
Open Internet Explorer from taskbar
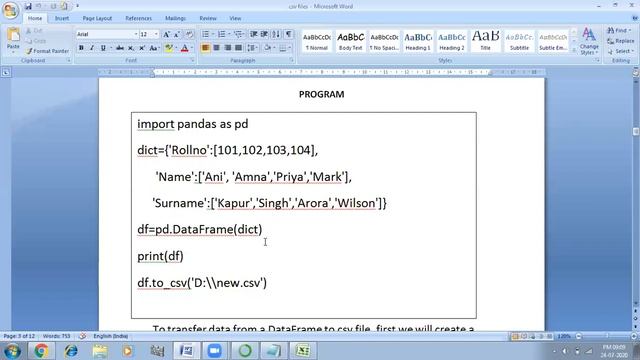pos(71,351)
